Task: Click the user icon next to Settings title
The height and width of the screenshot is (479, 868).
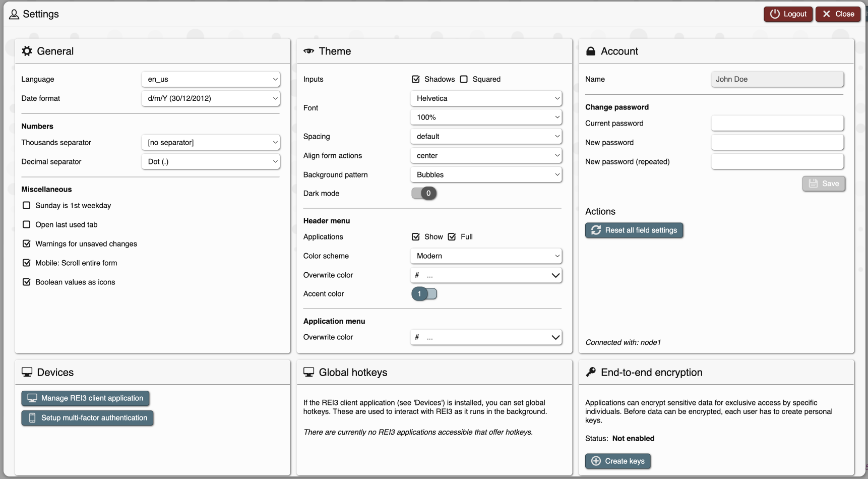Action: point(14,14)
